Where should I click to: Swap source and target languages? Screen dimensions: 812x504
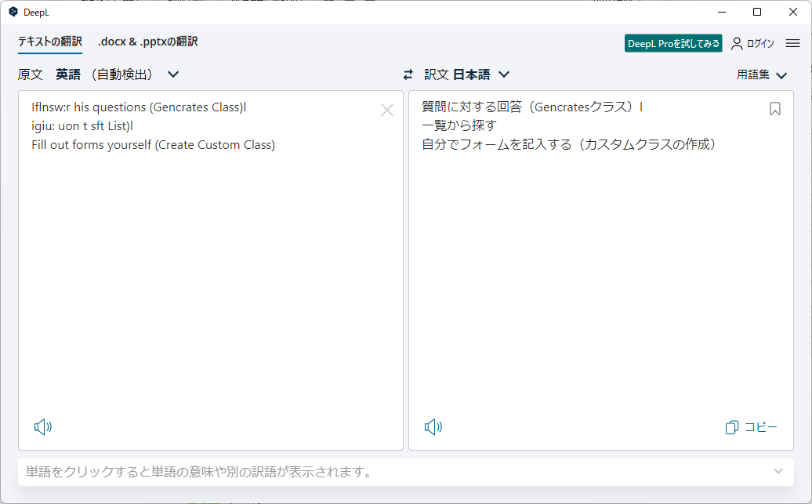[407, 74]
